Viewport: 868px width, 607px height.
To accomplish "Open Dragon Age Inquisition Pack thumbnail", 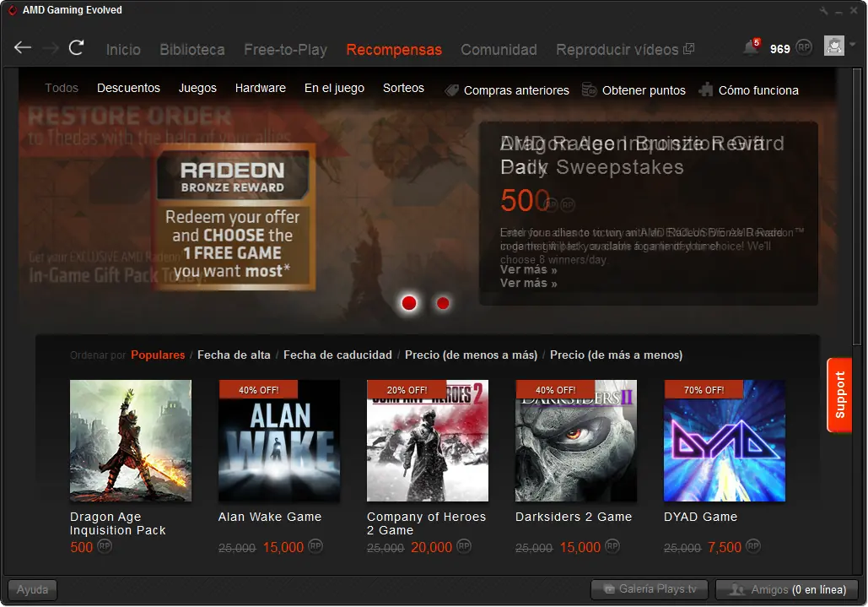I will (131, 441).
